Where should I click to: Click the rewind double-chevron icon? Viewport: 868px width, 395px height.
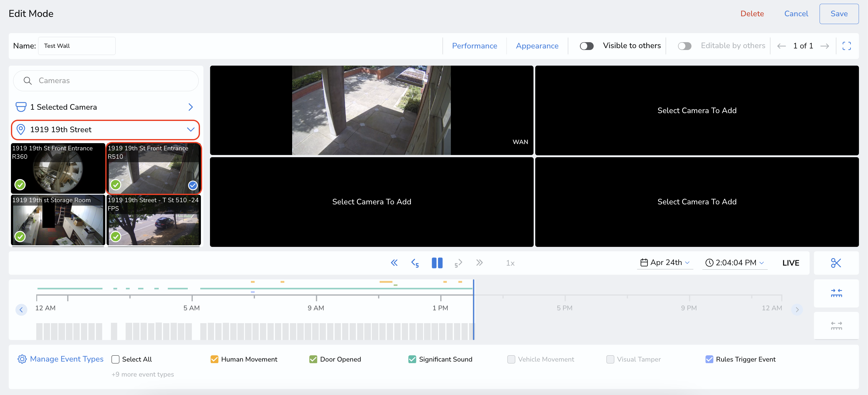394,262
